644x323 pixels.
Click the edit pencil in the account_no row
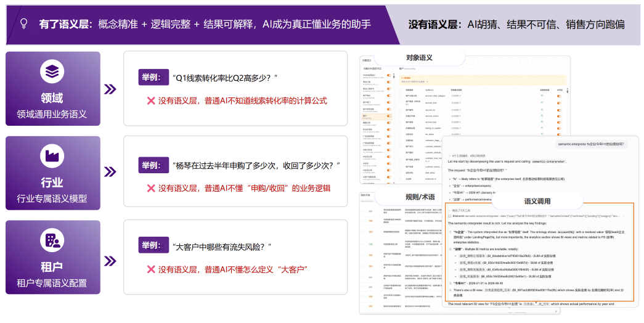coord(460,110)
